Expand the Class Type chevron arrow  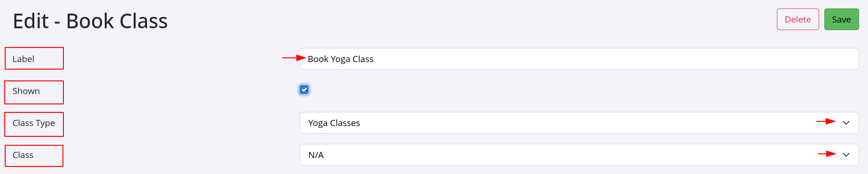pos(846,123)
